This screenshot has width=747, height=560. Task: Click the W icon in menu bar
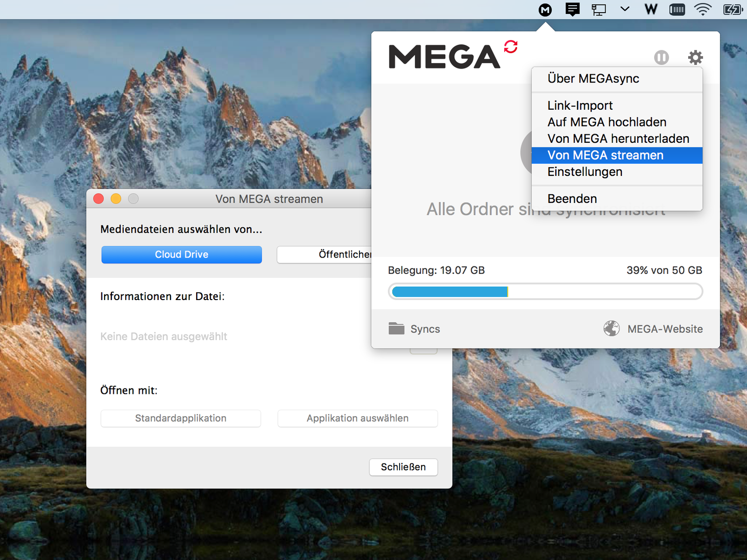(651, 9)
